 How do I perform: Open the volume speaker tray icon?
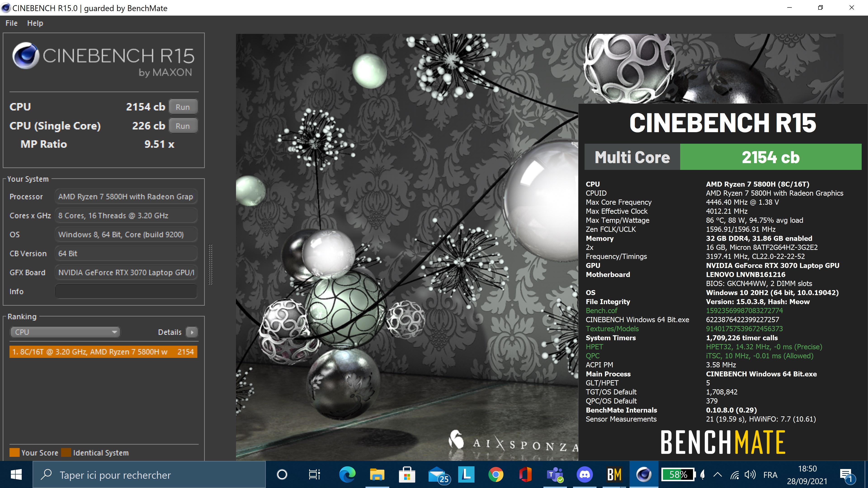750,474
